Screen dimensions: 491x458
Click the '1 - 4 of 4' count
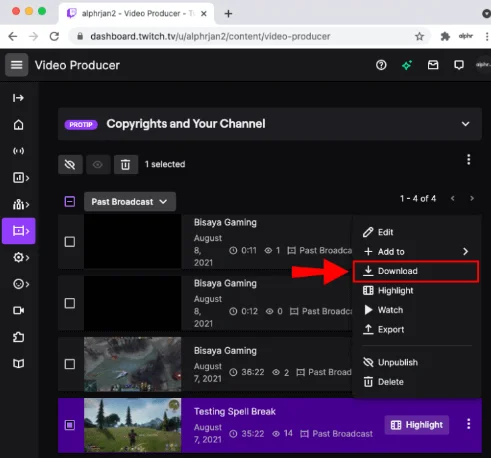(418, 199)
